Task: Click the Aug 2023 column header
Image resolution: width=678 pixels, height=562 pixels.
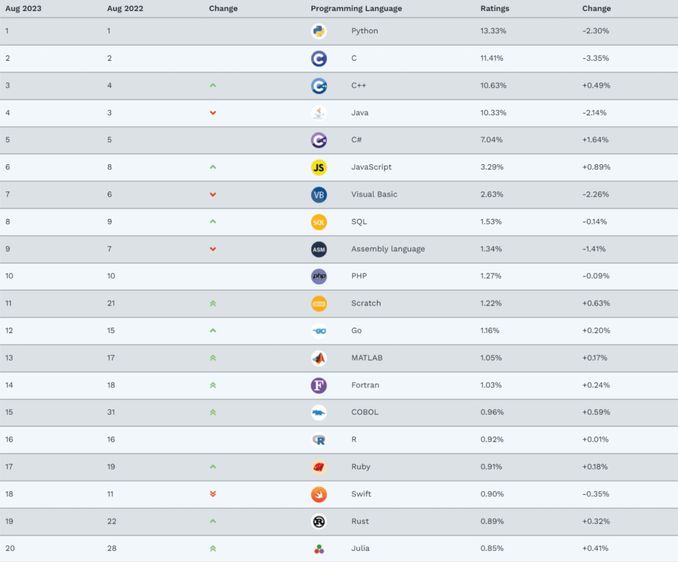Action: coord(23,9)
